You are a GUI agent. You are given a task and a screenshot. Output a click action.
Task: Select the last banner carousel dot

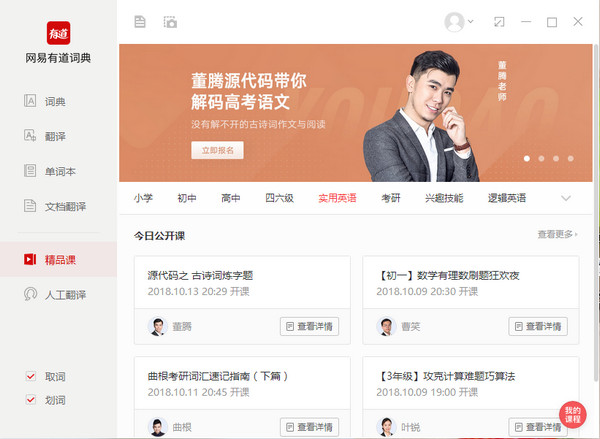569,158
